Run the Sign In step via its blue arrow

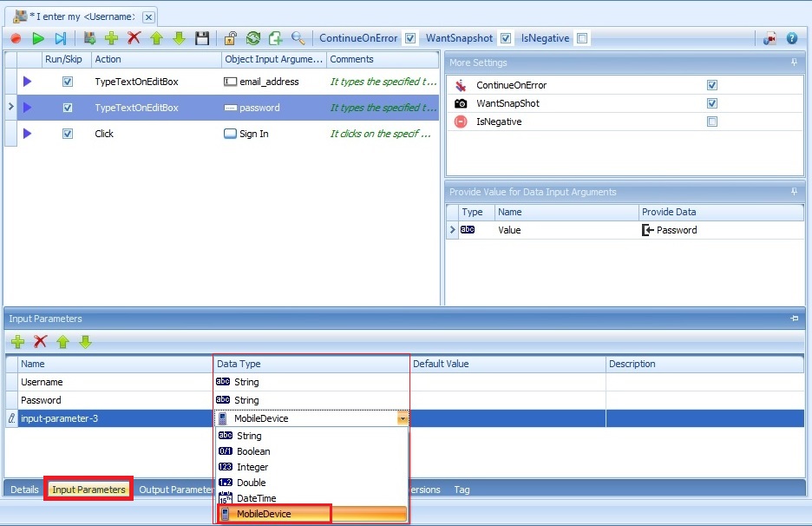(x=28, y=133)
